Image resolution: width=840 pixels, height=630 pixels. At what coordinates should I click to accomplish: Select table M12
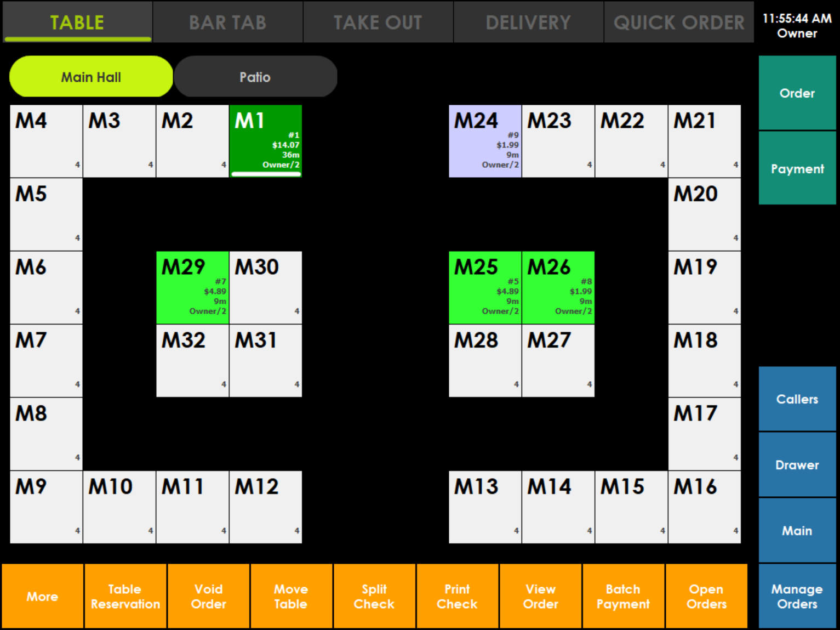(x=266, y=507)
